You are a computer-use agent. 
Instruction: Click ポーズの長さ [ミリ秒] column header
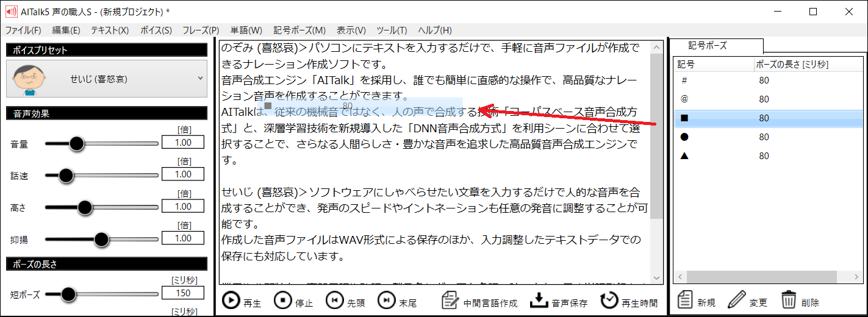click(808, 64)
